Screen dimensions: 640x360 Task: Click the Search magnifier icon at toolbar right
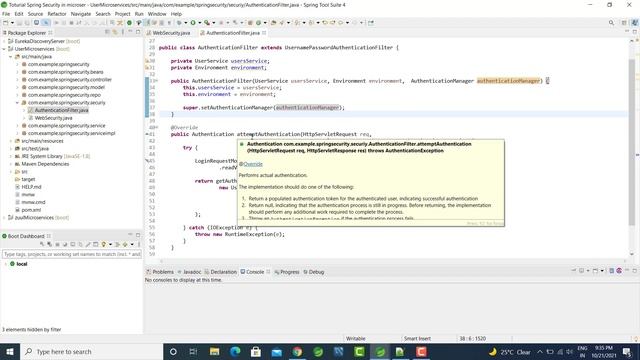point(611,23)
